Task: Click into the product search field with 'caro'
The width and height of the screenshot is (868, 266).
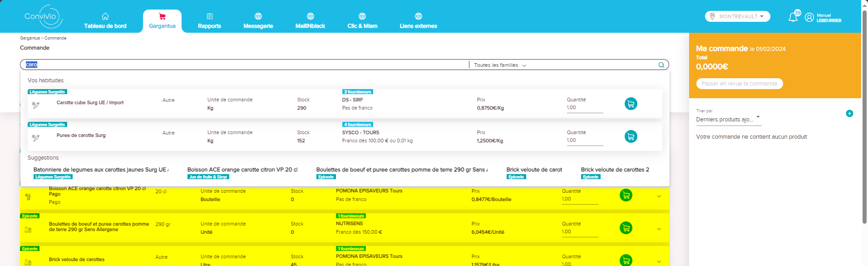Action: [x=245, y=65]
